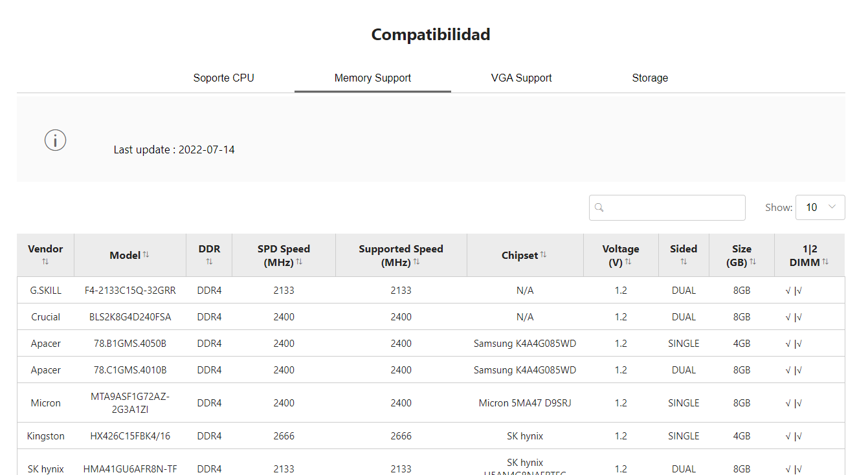868x475 pixels.
Task: Click the Compatibilidad heading
Action: click(x=430, y=34)
